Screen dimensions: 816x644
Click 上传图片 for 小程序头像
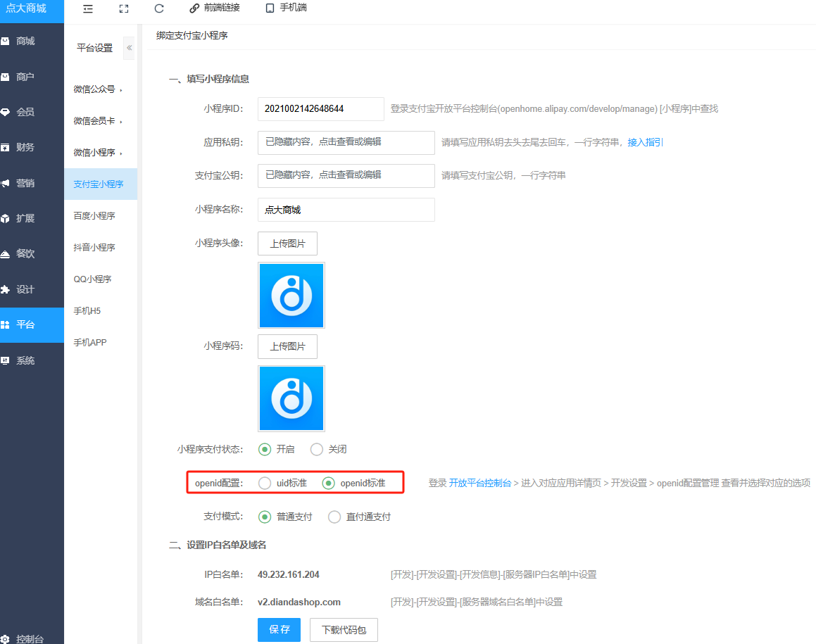[287, 244]
